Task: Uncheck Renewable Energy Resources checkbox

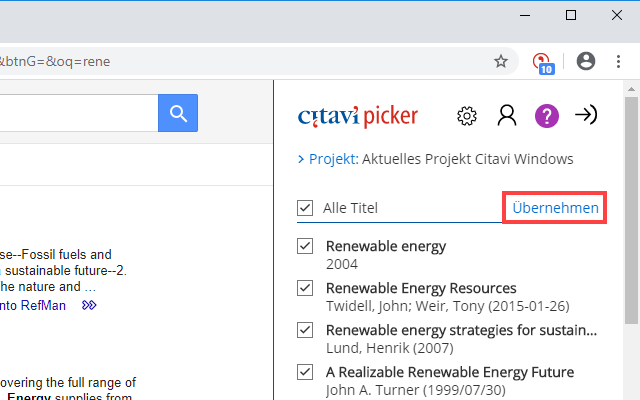Action: click(x=305, y=288)
